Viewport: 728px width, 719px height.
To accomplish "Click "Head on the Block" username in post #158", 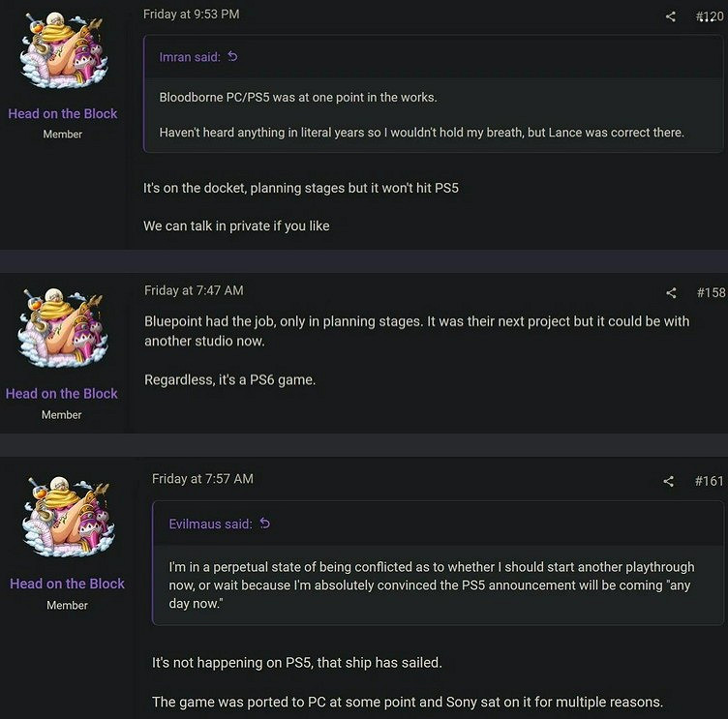I will tap(62, 394).
